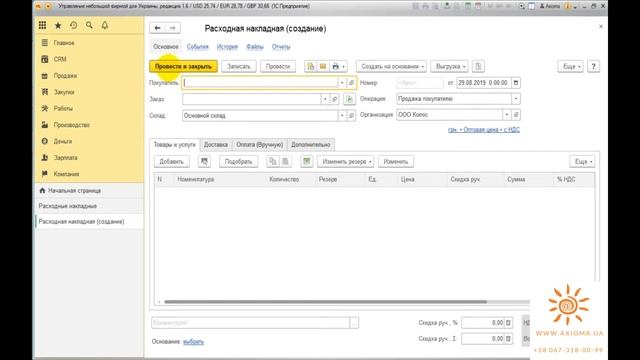Switch to Расходные накладные open page
640x360 pixels.
tap(89, 206)
